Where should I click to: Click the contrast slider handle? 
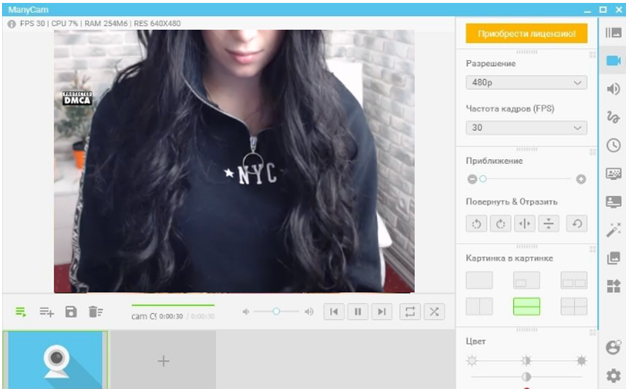click(526, 377)
